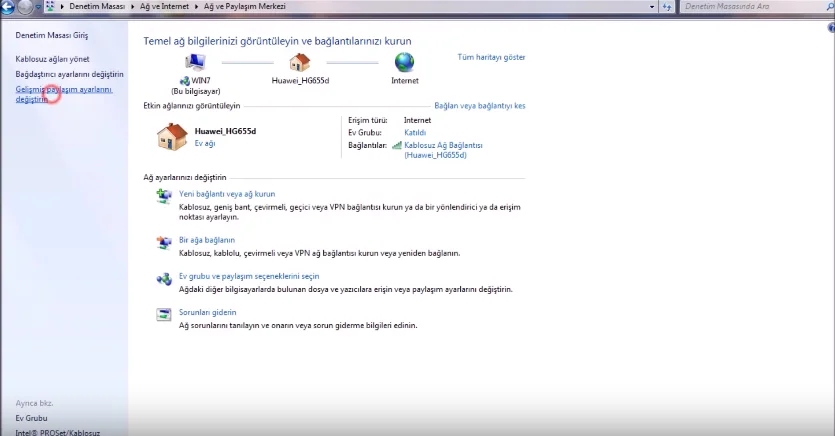Open Kablosuz Ağ Bağlantısı (Huawei_HG655d) link
Screen dimensions: 835x436
(443, 150)
